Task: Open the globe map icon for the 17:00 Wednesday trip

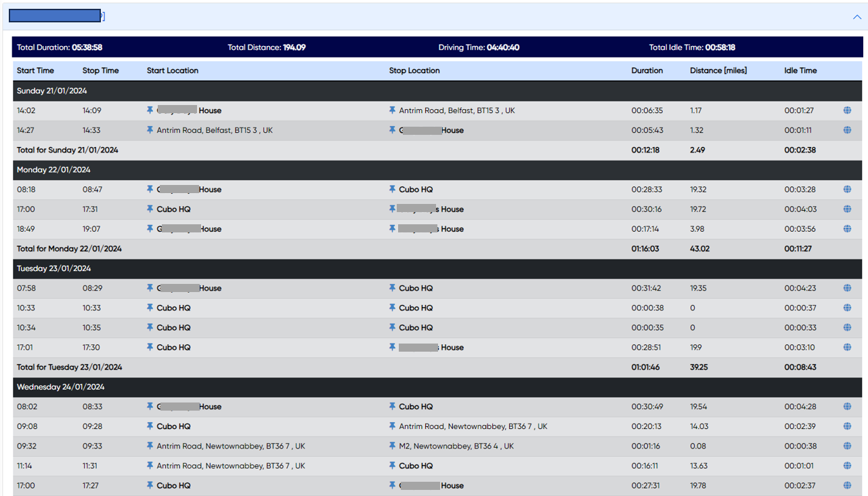Action: coord(847,485)
